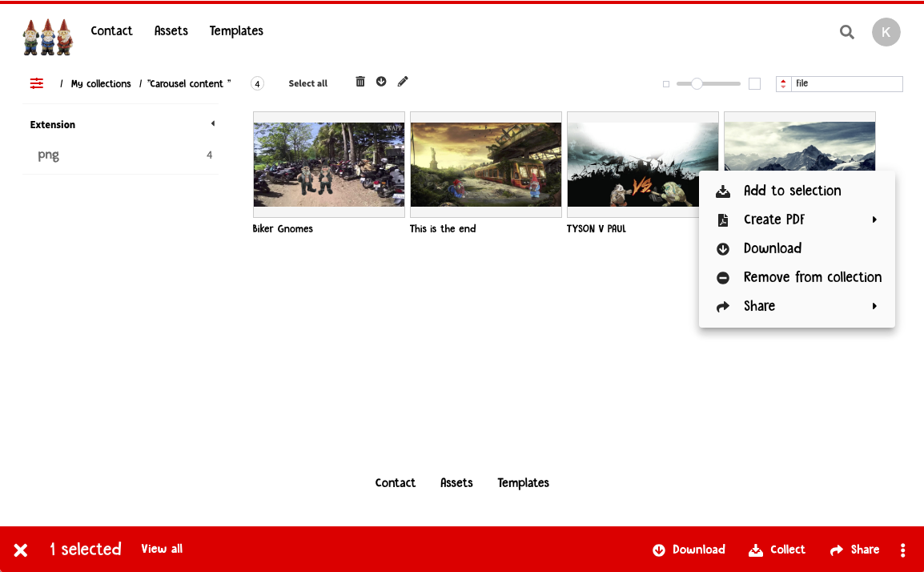
Task: Select small thumbnail size icon
Action: tap(666, 84)
